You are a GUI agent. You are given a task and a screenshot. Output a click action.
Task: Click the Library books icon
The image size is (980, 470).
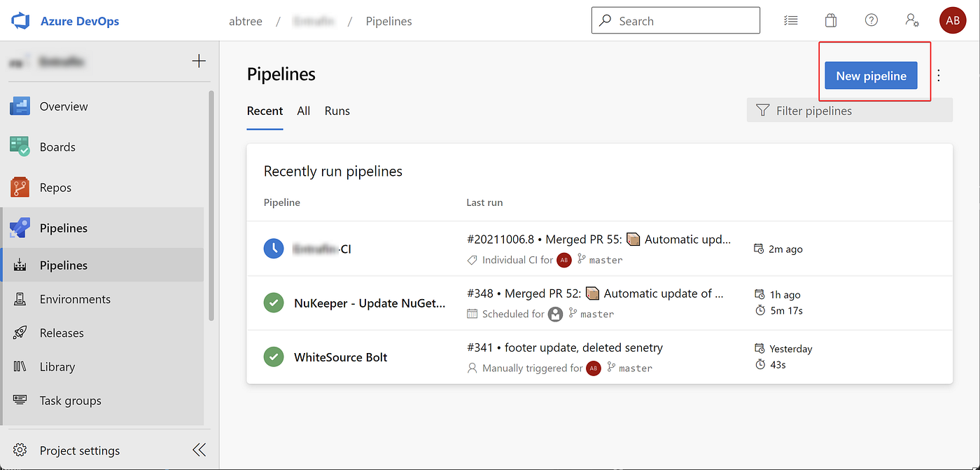point(20,367)
